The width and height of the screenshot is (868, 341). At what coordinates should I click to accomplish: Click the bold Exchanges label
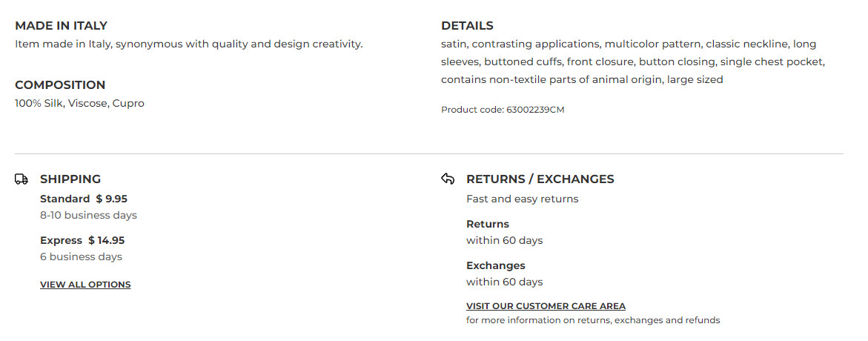point(495,265)
